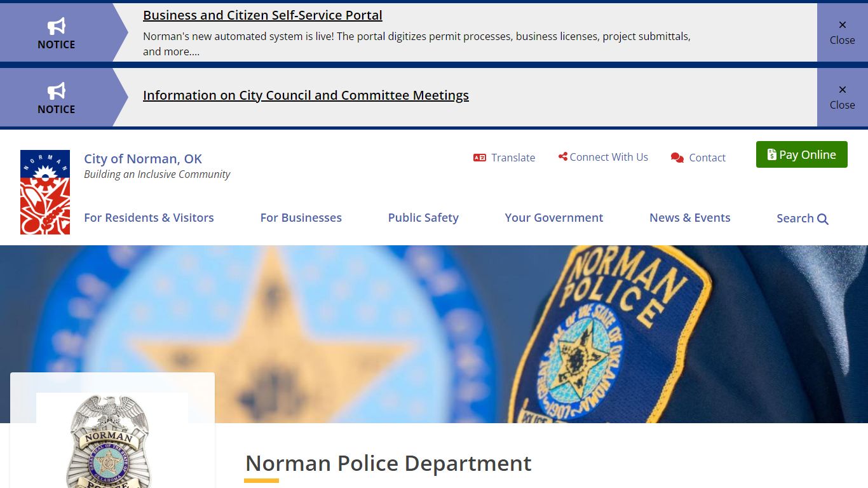
Task: Open the Contact link text
Action: [x=707, y=158]
